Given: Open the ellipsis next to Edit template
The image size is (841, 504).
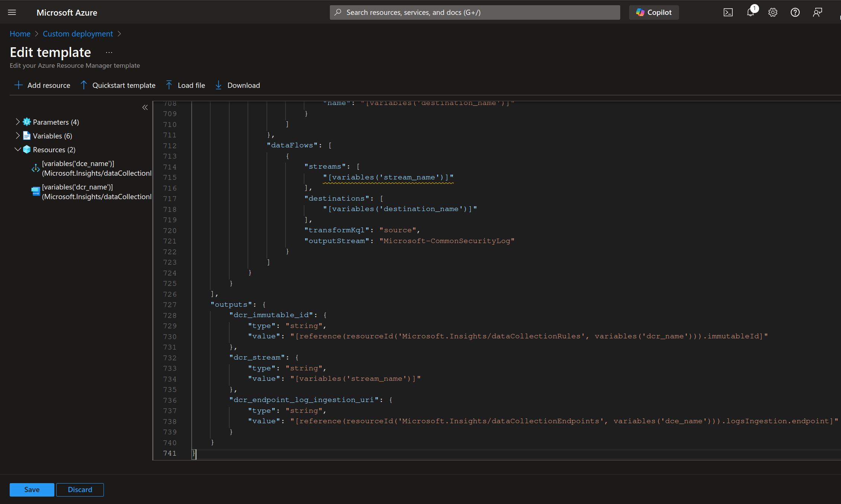Looking at the screenshot, I should point(109,52).
